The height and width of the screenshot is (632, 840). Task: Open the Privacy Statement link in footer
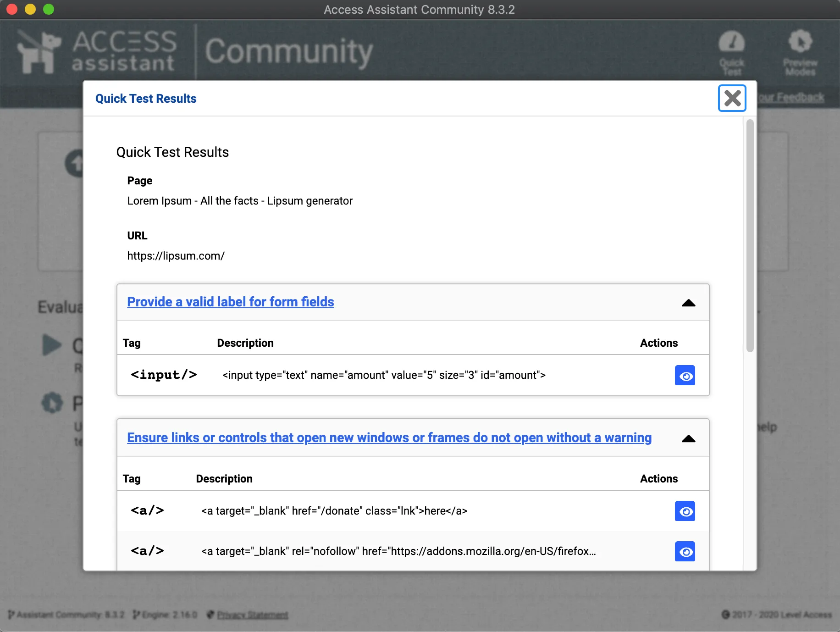point(253,615)
